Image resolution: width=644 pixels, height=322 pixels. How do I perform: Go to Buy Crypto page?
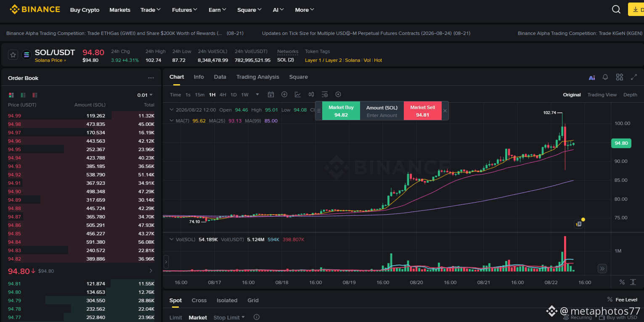click(x=85, y=10)
